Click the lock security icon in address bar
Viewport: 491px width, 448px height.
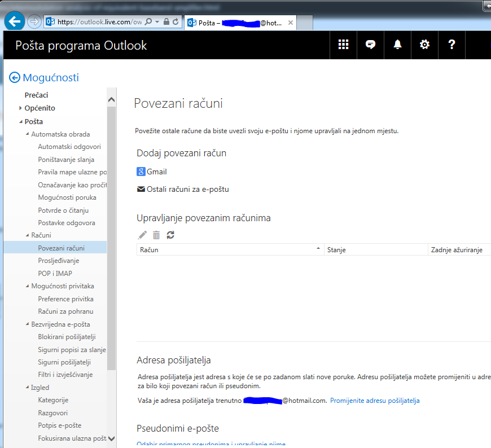pyautogui.click(x=166, y=21)
